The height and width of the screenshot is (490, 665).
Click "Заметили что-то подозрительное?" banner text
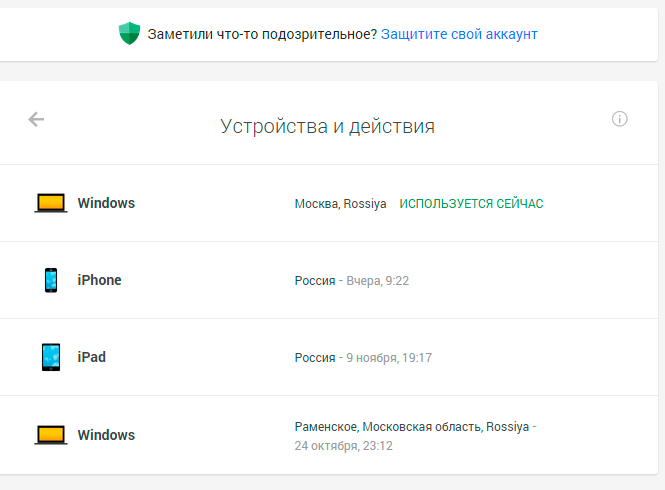tap(262, 34)
